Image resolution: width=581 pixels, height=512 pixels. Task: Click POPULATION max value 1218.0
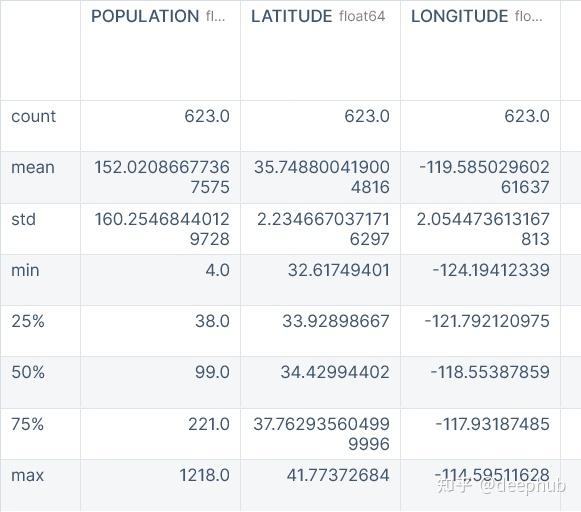204,475
